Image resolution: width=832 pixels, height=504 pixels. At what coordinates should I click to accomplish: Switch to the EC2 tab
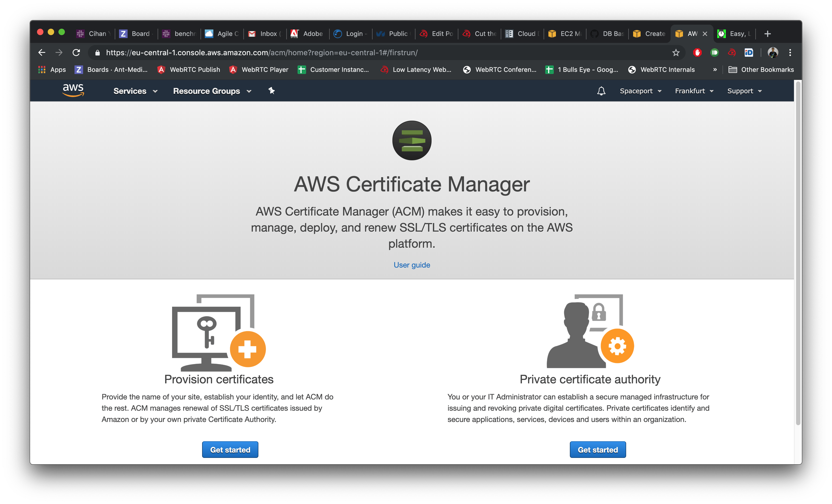(x=565, y=34)
